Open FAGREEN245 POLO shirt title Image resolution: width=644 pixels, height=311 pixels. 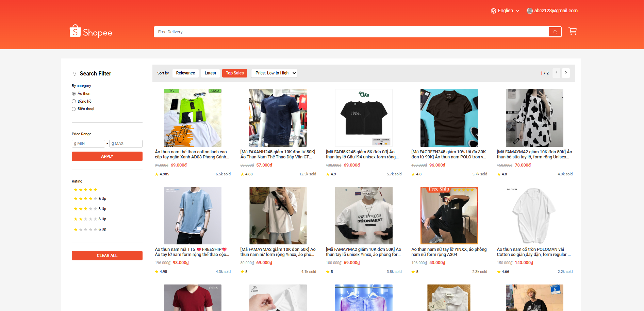449,155
